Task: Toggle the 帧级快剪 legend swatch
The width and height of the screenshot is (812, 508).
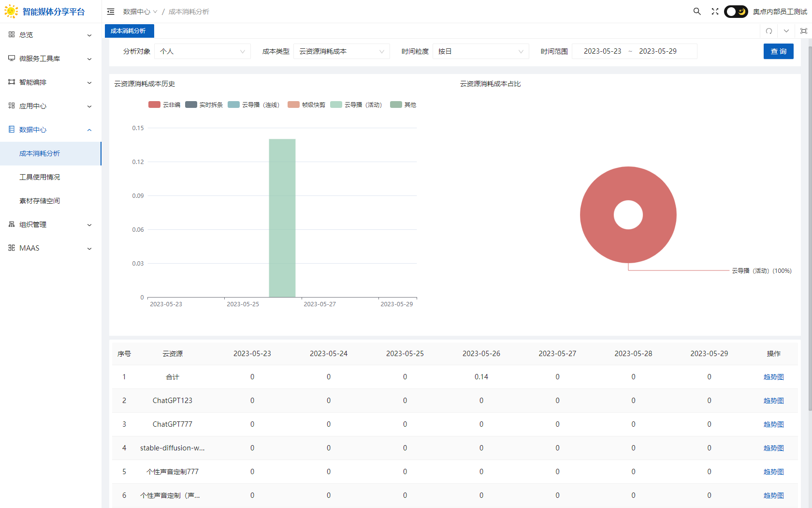Action: pyautogui.click(x=293, y=105)
